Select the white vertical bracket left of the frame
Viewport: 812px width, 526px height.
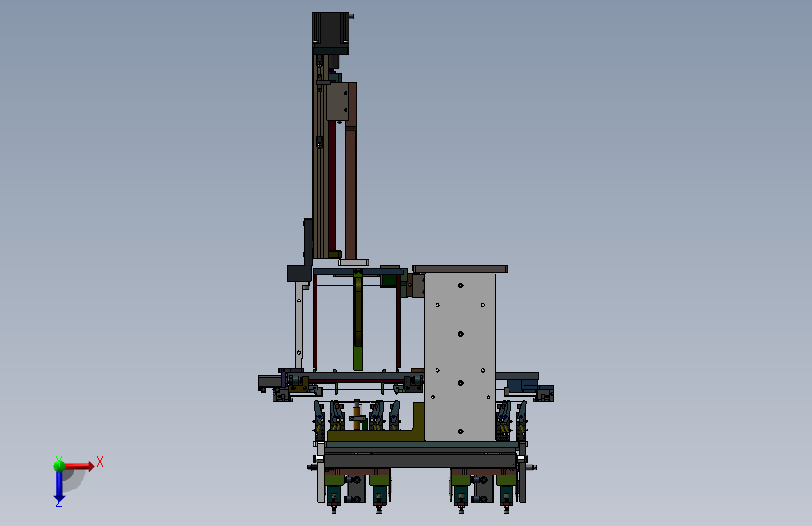(299, 325)
